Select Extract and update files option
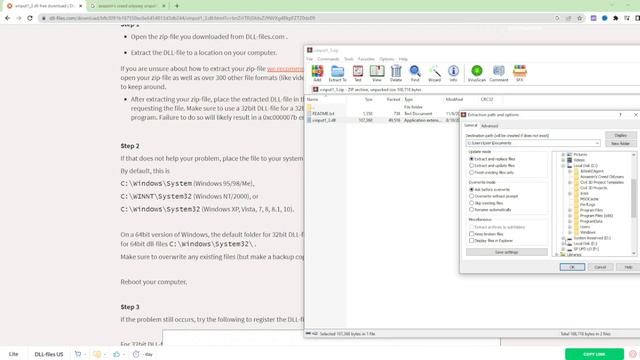This screenshot has width=640, height=360. [471, 166]
